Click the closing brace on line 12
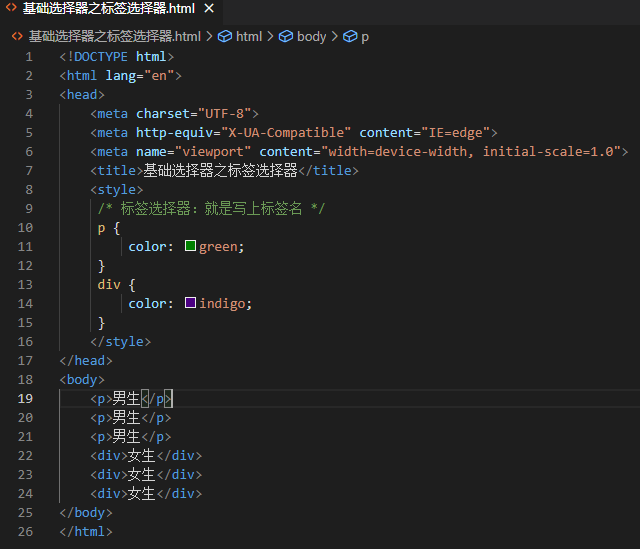 click(101, 266)
